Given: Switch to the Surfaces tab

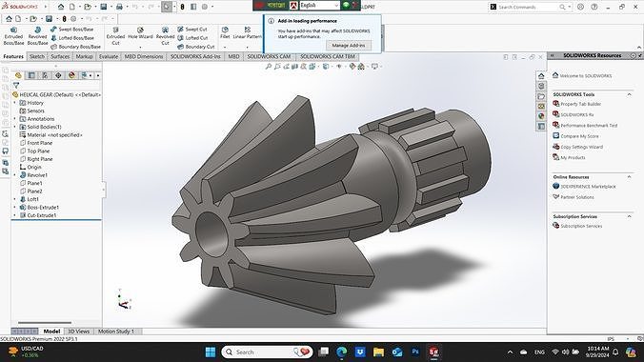Looking at the screenshot, I should point(60,57).
